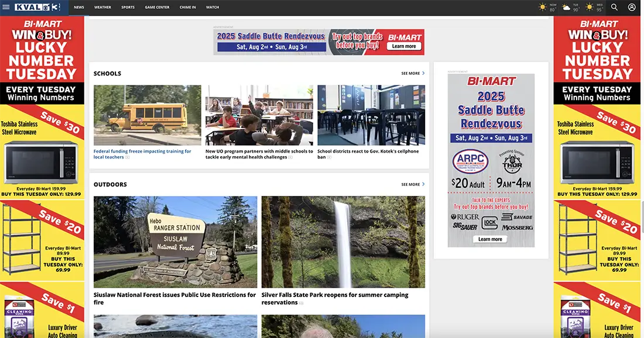Image resolution: width=644 pixels, height=338 pixels.
Task: Click See More in Schools section
Action: point(410,74)
